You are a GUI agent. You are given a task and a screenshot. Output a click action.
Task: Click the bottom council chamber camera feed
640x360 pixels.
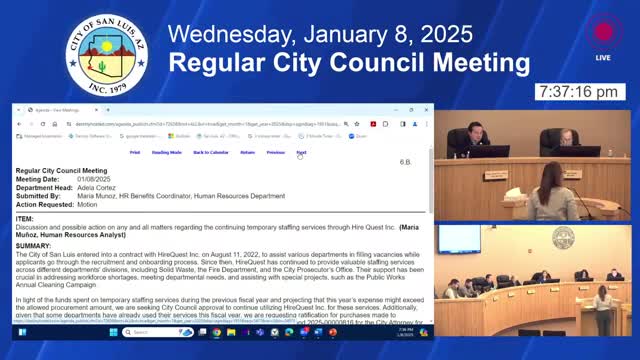532,280
